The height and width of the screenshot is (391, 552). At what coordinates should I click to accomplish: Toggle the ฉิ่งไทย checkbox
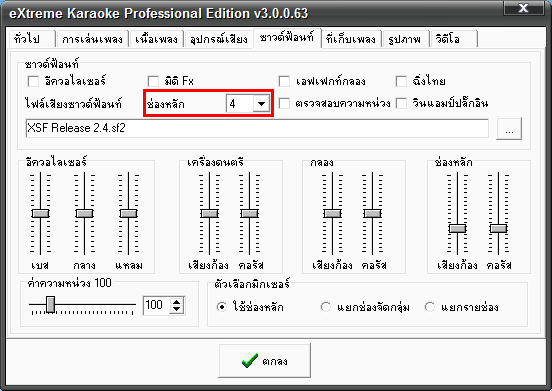coord(401,81)
